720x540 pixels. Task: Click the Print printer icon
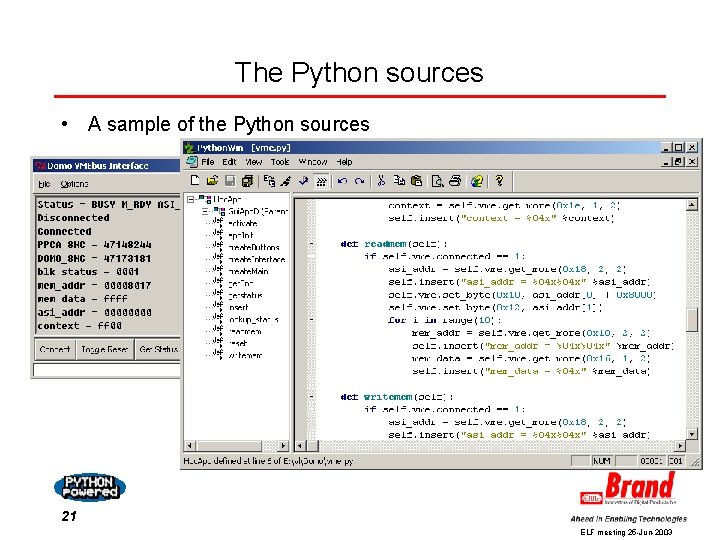coord(455,181)
